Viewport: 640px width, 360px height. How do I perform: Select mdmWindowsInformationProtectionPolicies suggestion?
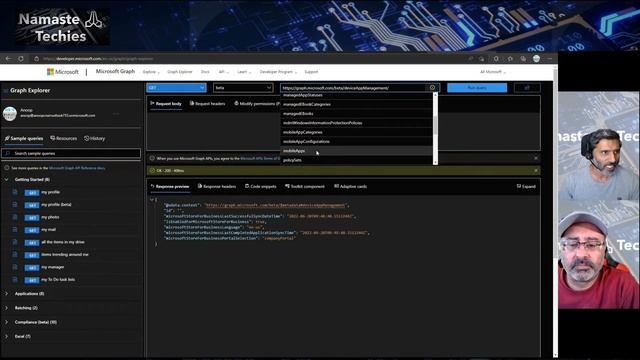coord(356,123)
